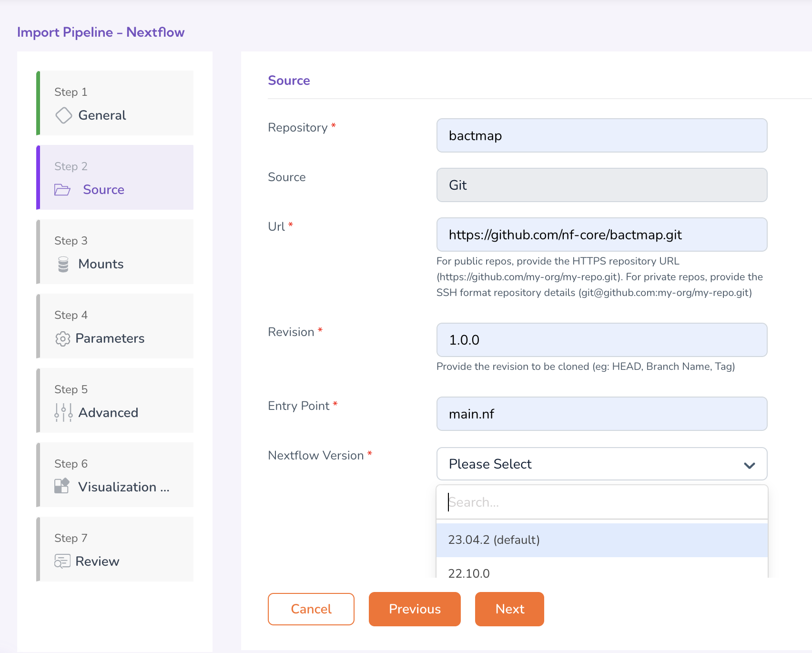Image resolution: width=812 pixels, height=653 pixels.
Task: Click the Source folder icon in Step 2
Action: tap(62, 190)
